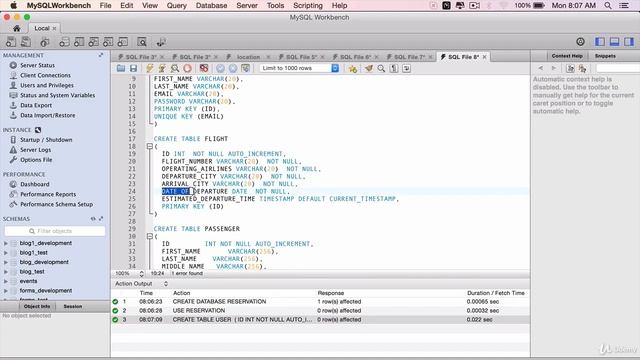Run the explain plan magnifier icon
The image size is (640, 360).
[x=175, y=68]
